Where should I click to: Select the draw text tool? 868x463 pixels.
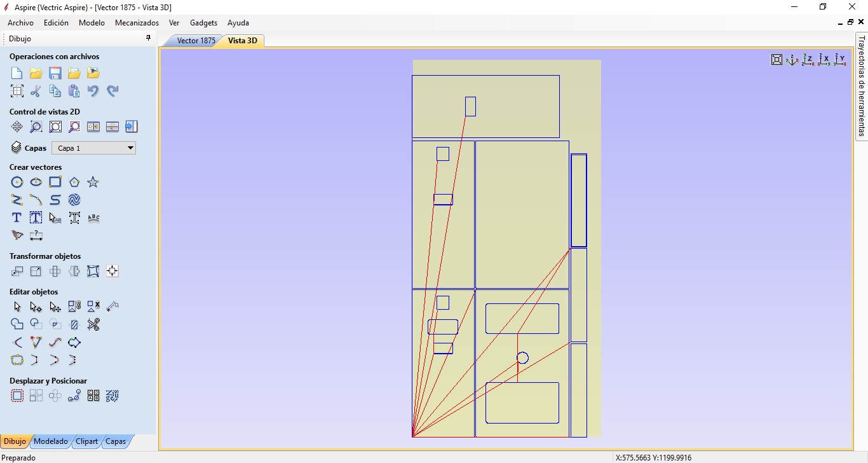click(x=17, y=218)
